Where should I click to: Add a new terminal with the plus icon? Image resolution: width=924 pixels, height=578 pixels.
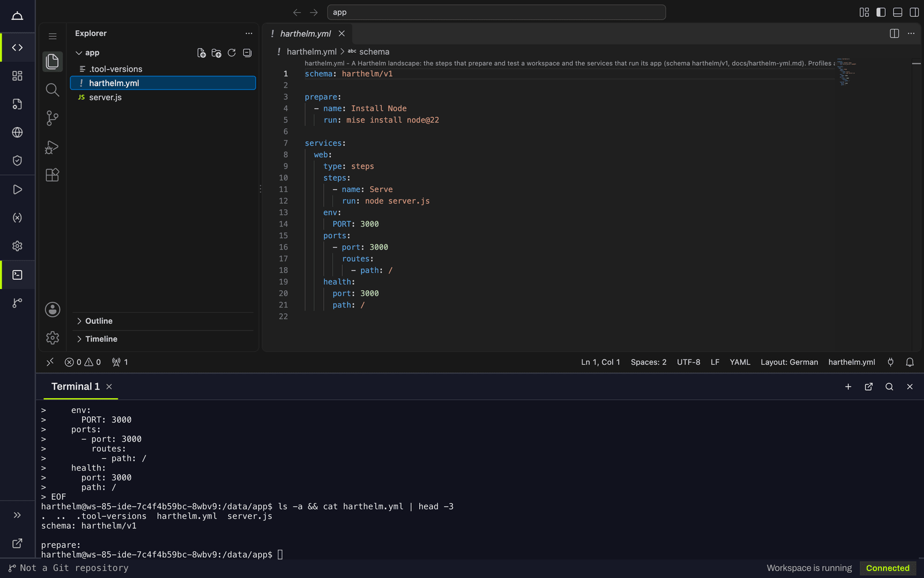coord(848,387)
